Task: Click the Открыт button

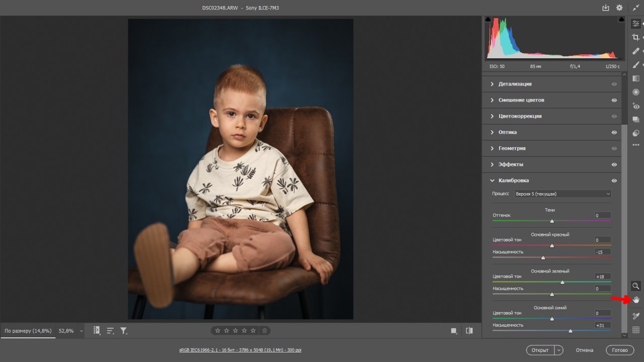Action: pyautogui.click(x=540, y=350)
